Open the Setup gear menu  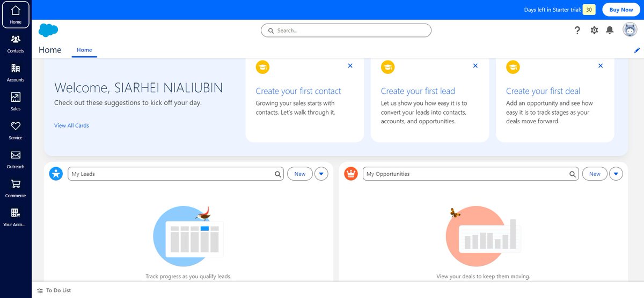pyautogui.click(x=594, y=31)
